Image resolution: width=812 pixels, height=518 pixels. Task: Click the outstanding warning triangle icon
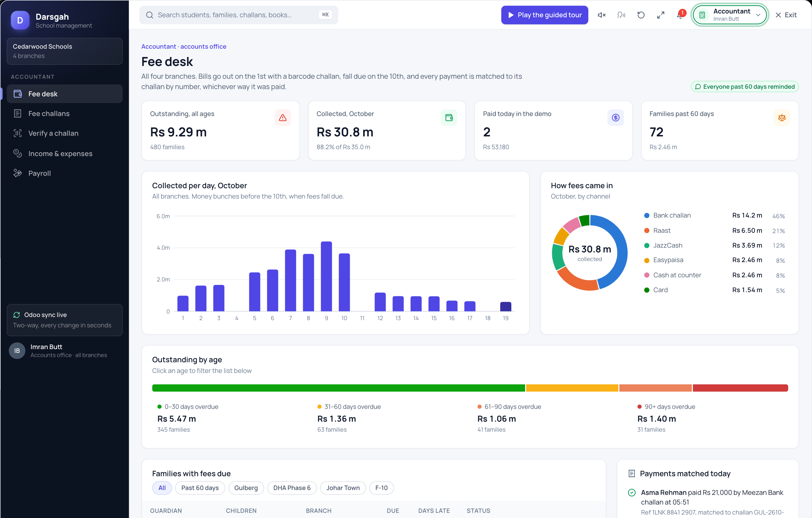tap(283, 118)
